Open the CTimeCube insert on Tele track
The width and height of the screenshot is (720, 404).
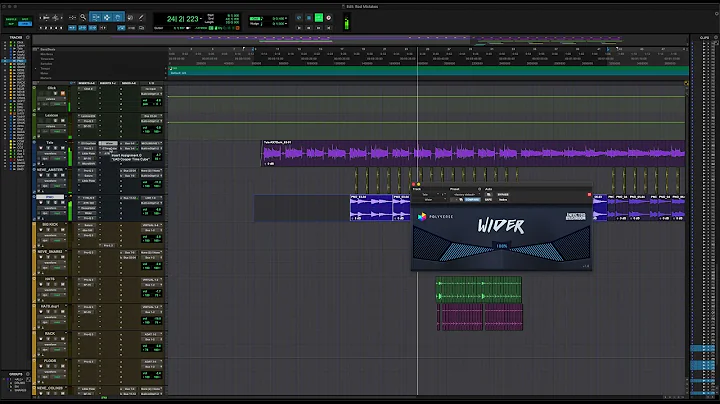108,149
